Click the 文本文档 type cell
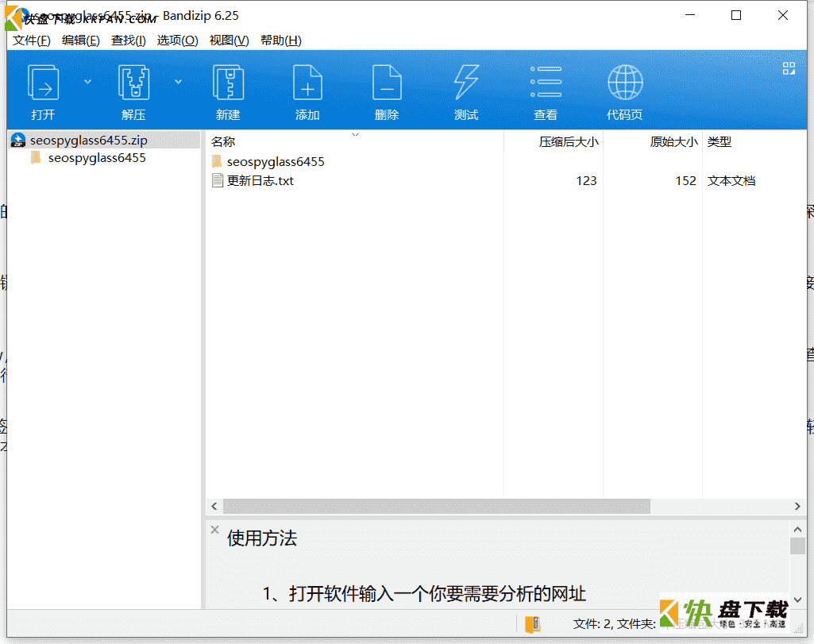This screenshot has width=814, height=644. [731, 180]
